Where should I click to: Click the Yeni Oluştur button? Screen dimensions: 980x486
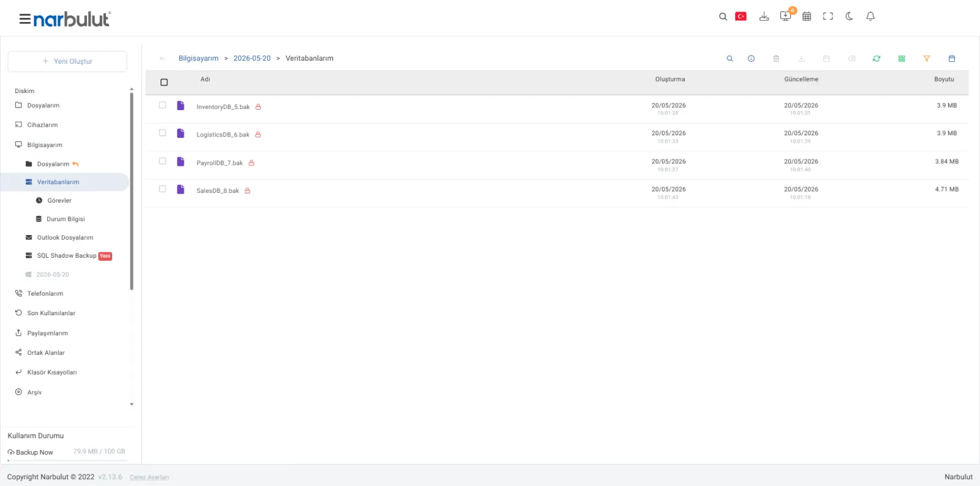click(x=67, y=61)
